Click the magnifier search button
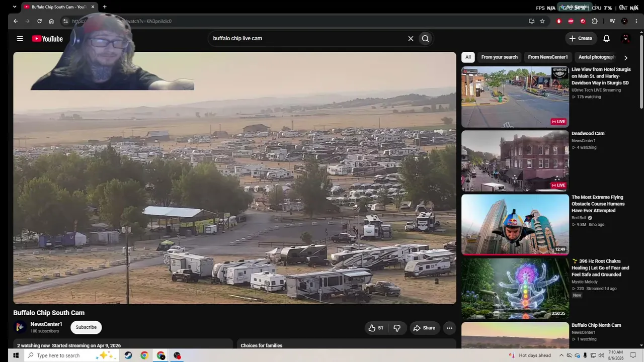Image resolution: width=644 pixels, height=362 pixels. [426, 38]
